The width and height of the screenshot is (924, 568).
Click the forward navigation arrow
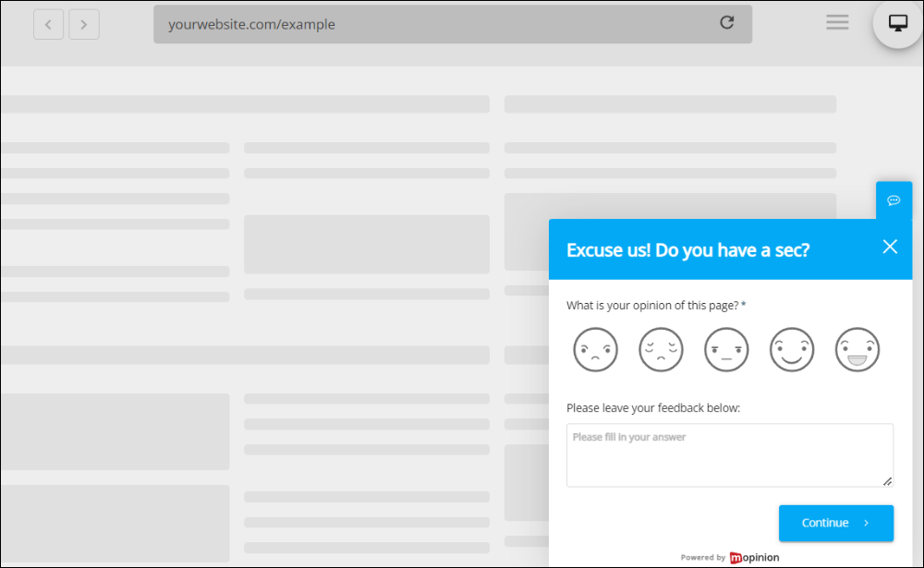point(83,24)
